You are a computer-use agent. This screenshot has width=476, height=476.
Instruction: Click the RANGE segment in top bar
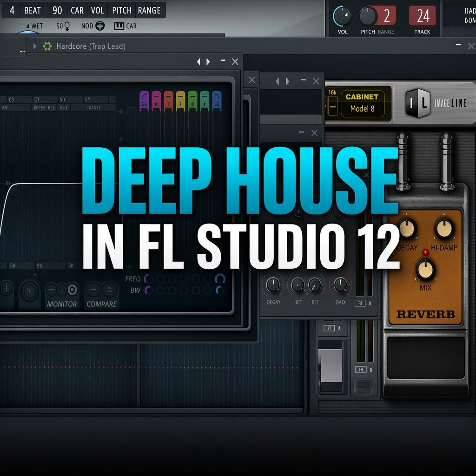click(x=149, y=10)
